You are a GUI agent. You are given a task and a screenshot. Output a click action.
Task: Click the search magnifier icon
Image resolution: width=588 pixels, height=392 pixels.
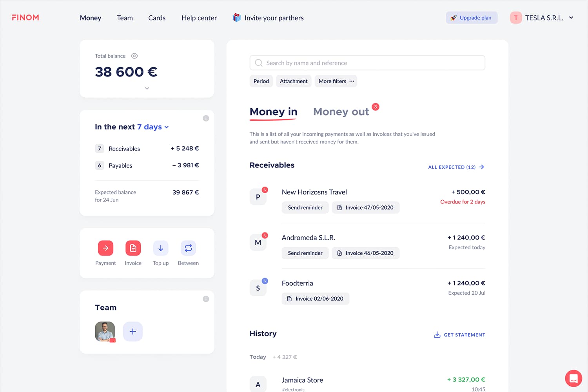(x=259, y=63)
